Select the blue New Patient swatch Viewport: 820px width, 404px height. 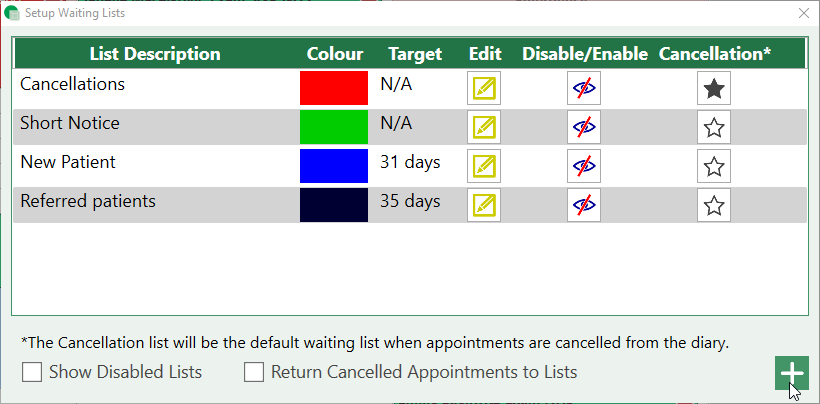tap(334, 166)
